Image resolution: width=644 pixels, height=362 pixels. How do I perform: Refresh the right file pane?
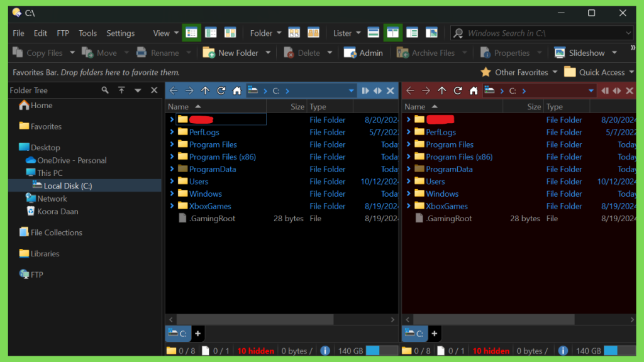pyautogui.click(x=458, y=90)
